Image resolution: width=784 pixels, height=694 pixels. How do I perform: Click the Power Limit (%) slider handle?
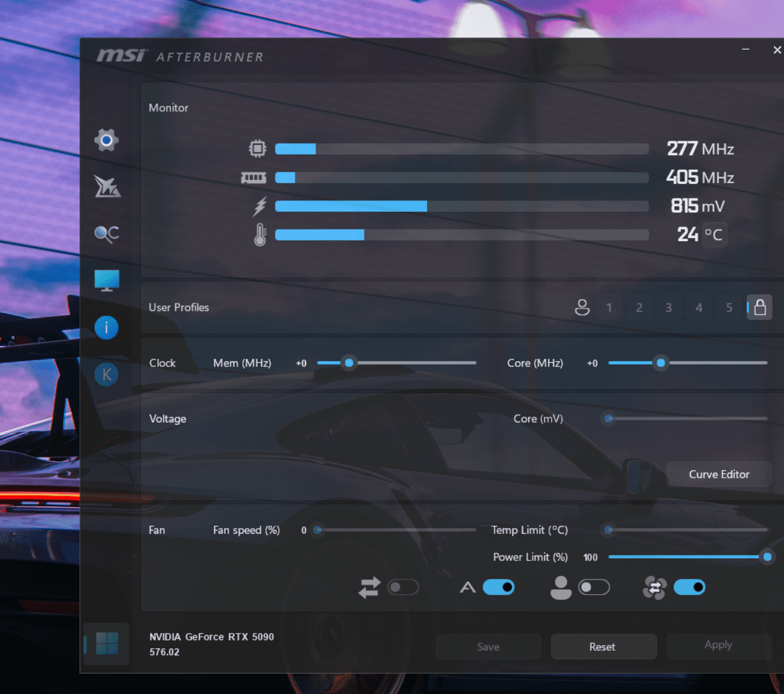click(767, 557)
